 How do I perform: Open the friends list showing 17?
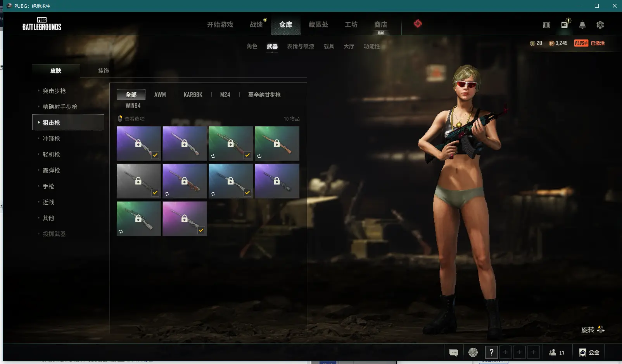coord(557,352)
